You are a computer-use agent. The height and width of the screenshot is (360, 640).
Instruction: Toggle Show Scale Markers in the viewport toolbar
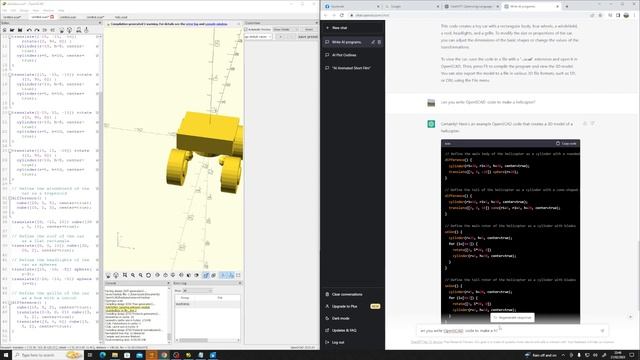pos(231,276)
